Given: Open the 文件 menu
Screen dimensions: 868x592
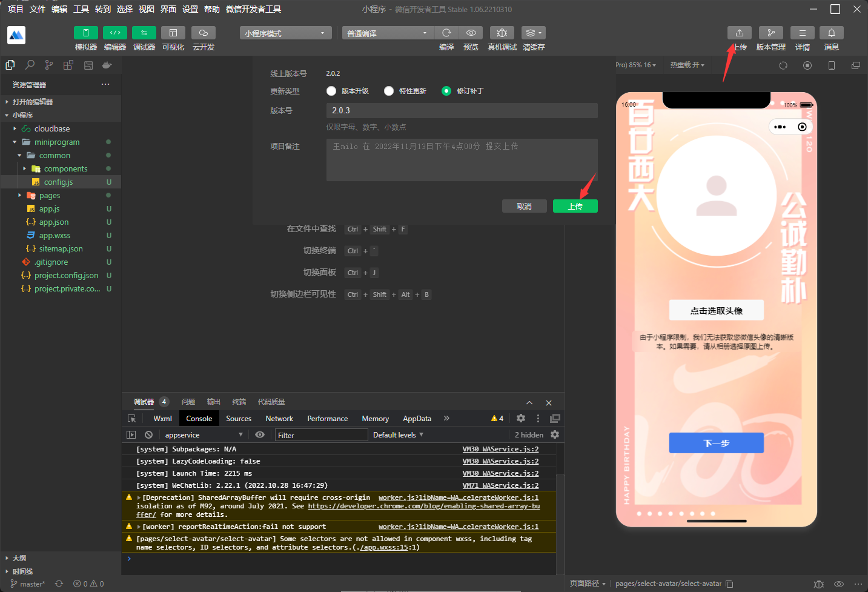Looking at the screenshot, I should [38, 9].
